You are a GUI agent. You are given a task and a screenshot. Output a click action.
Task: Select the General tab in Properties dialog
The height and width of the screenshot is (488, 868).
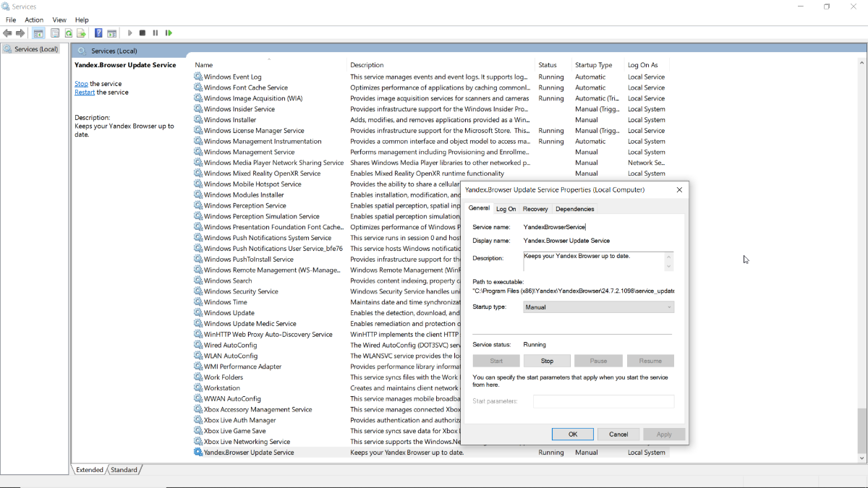pyautogui.click(x=479, y=208)
